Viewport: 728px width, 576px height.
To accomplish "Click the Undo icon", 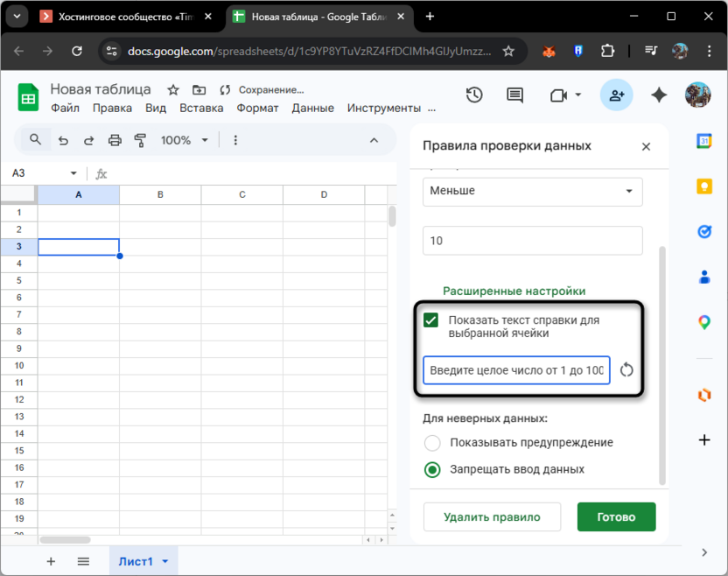I will (x=62, y=140).
